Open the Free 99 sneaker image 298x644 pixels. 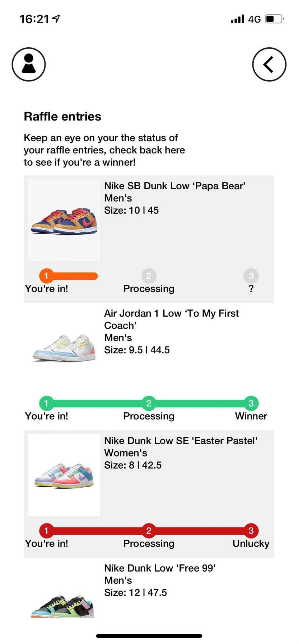(x=63, y=606)
